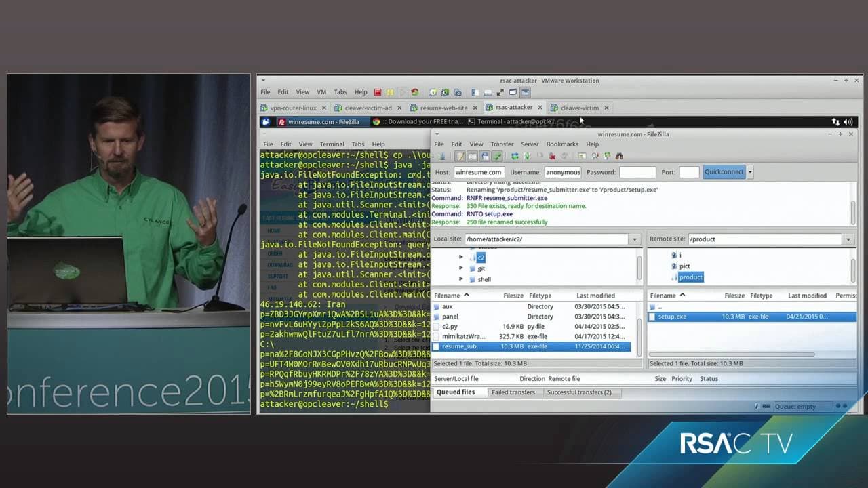Toggle the message log display in FileZilla
Image resolution: width=868 pixels, height=488 pixels.
point(460,157)
